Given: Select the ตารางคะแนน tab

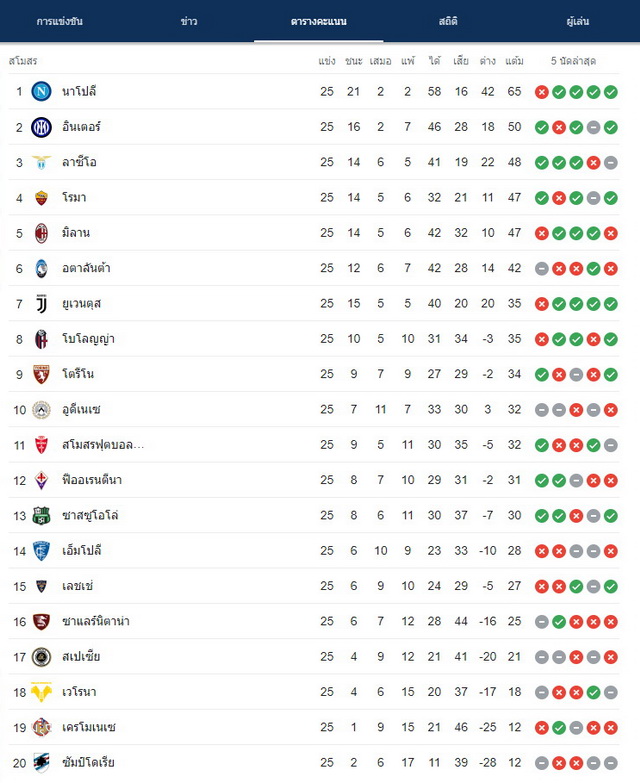Looking at the screenshot, I should pos(319,21).
